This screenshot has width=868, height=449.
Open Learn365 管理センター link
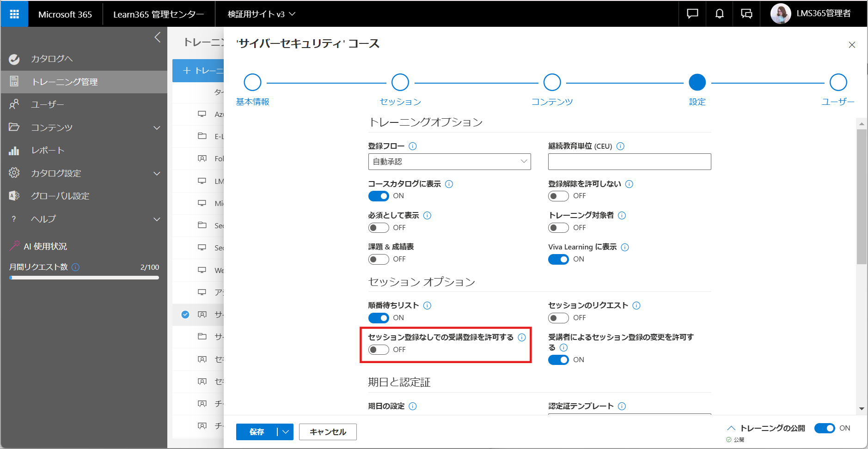point(159,14)
